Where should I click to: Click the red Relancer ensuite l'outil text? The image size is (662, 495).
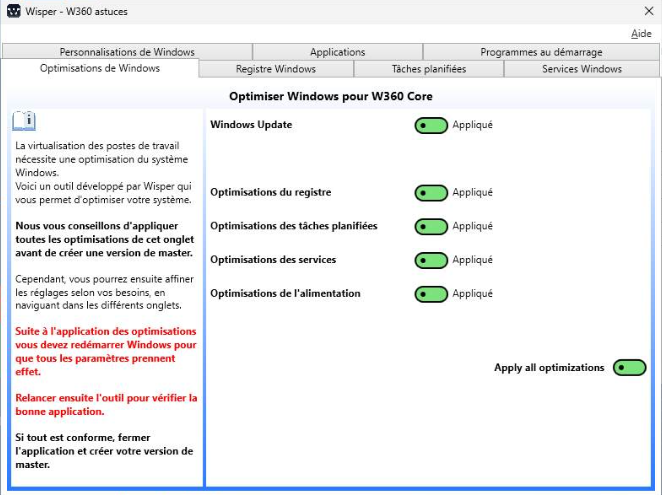[x=106, y=405]
